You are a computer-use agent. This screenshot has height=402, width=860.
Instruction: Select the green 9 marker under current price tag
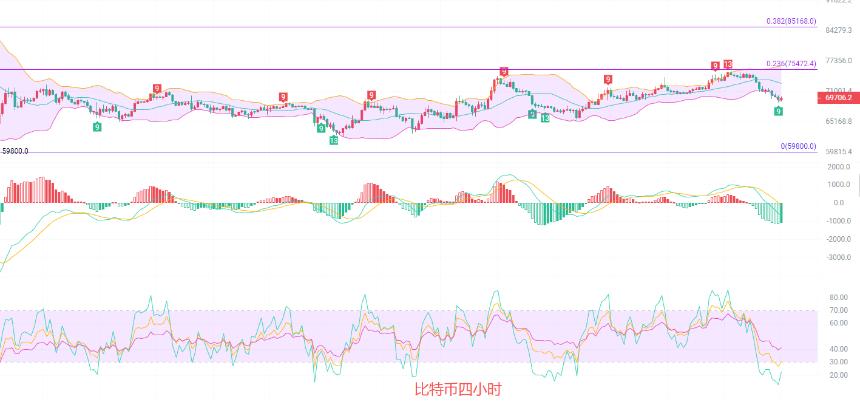coord(778,111)
